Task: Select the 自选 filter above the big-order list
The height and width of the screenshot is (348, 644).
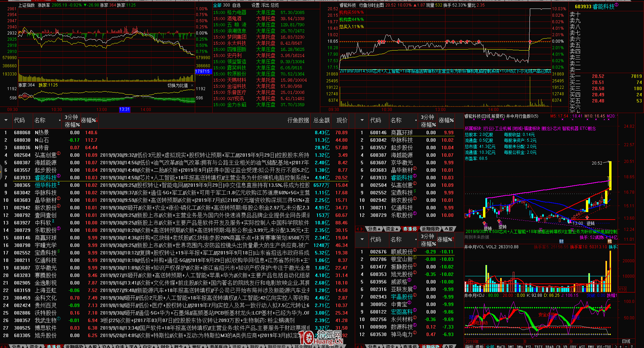Action: point(236,5)
